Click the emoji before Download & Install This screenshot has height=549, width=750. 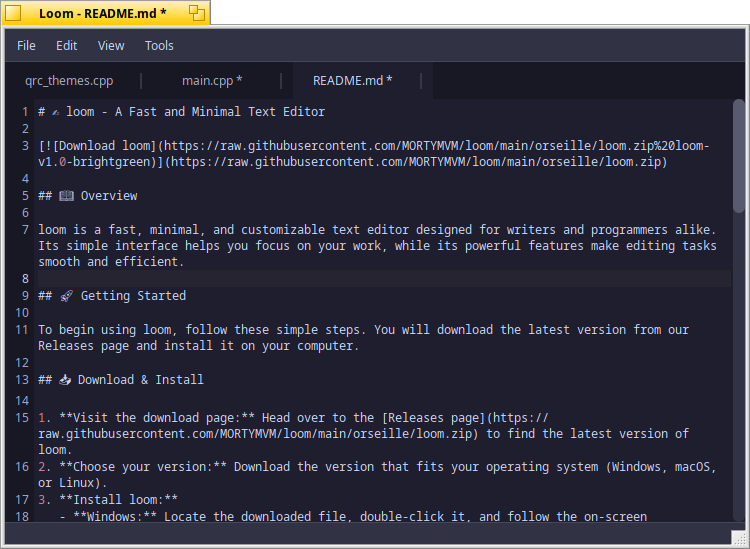(65, 380)
